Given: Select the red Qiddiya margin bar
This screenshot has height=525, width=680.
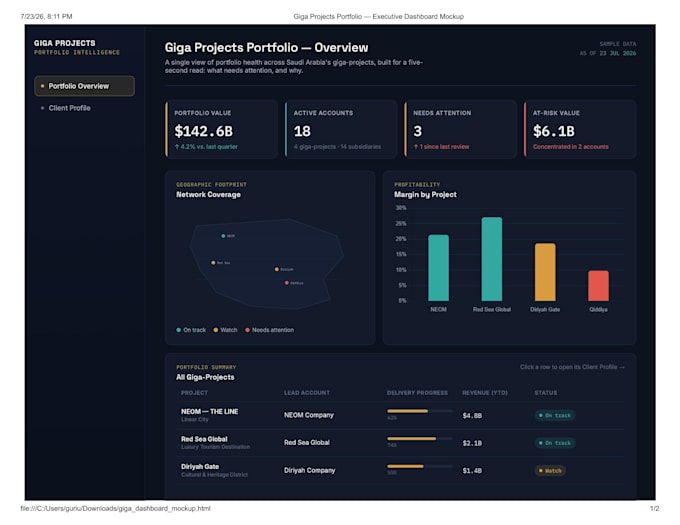Looking at the screenshot, I should (598, 286).
